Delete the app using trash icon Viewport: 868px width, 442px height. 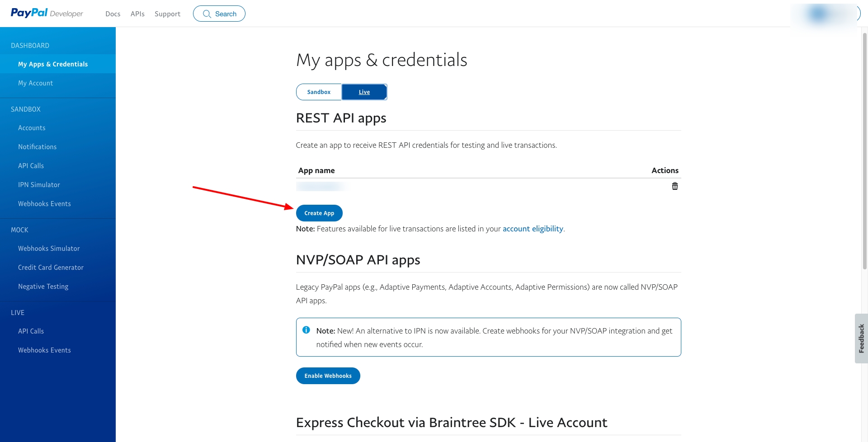pos(675,186)
